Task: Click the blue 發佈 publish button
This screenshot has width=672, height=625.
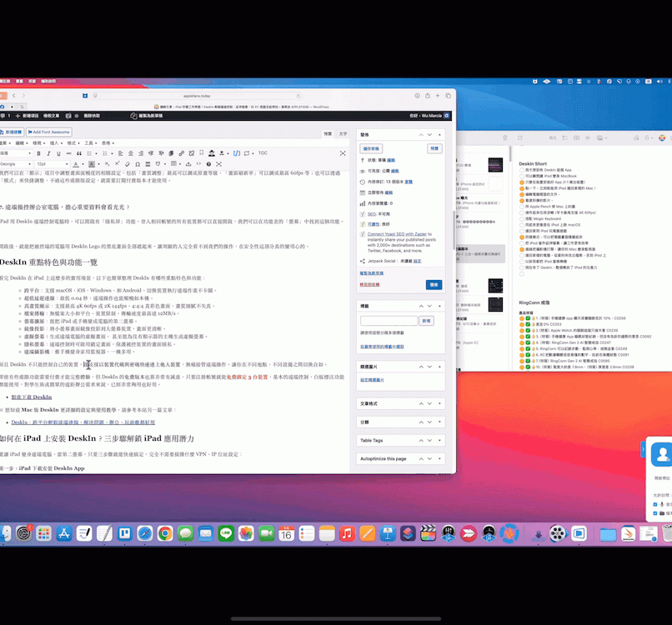Action: pyautogui.click(x=434, y=284)
